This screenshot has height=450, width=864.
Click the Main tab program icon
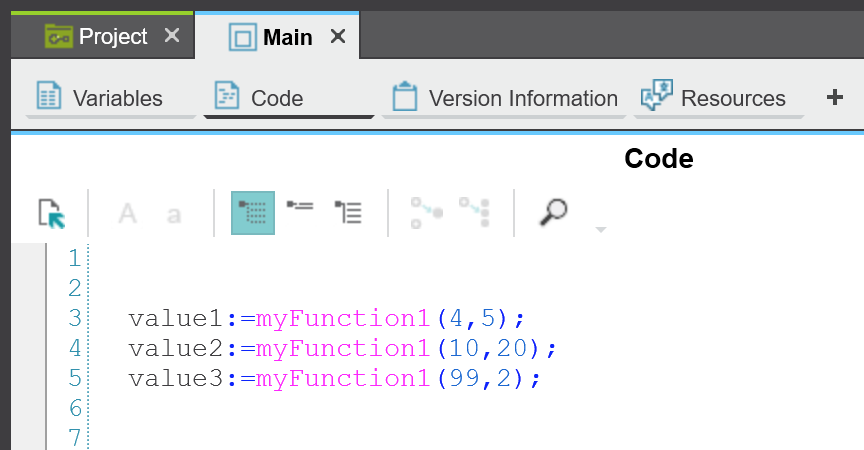point(242,37)
